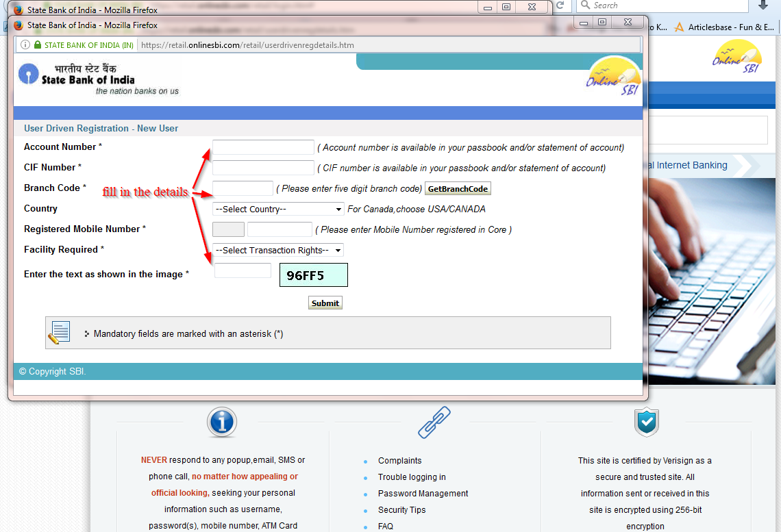
Task: Click the Online SBI logo on background page
Action: click(x=737, y=56)
